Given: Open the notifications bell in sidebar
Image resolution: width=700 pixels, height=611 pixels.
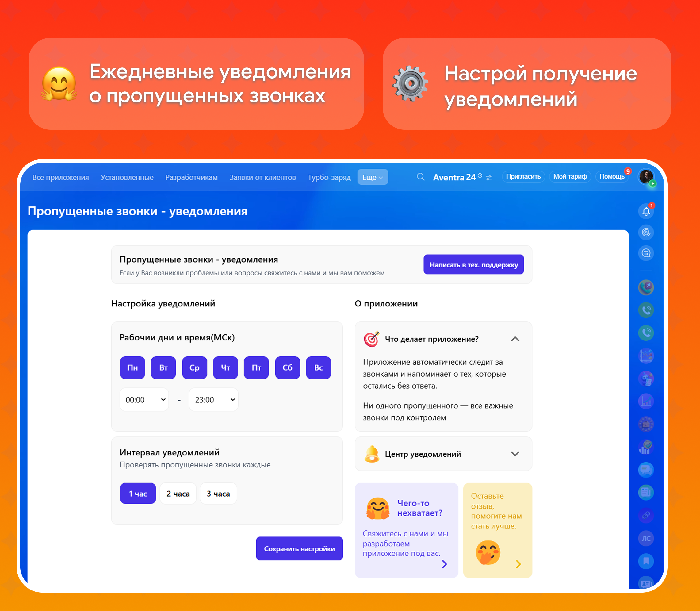Looking at the screenshot, I should tap(646, 211).
